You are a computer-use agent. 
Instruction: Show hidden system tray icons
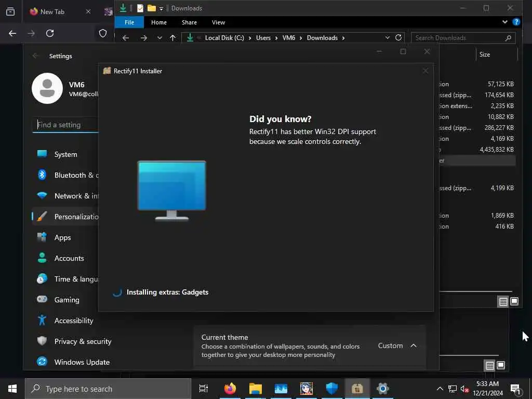(x=440, y=389)
